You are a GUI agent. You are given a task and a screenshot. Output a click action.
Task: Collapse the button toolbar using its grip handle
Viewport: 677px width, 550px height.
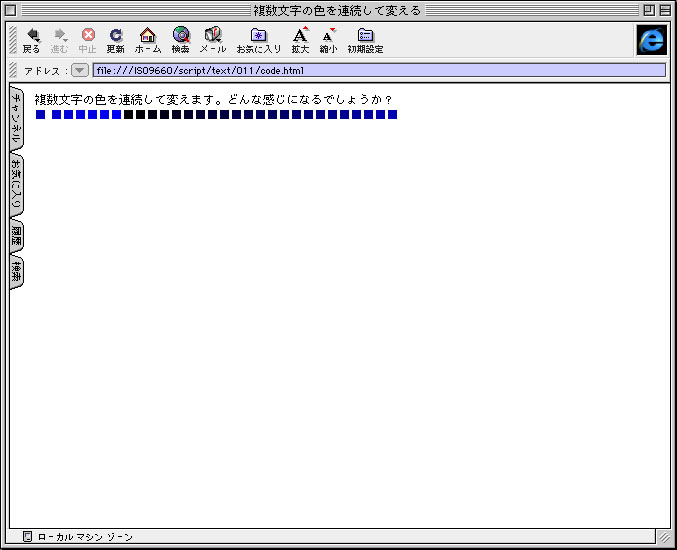pyautogui.click(x=12, y=40)
